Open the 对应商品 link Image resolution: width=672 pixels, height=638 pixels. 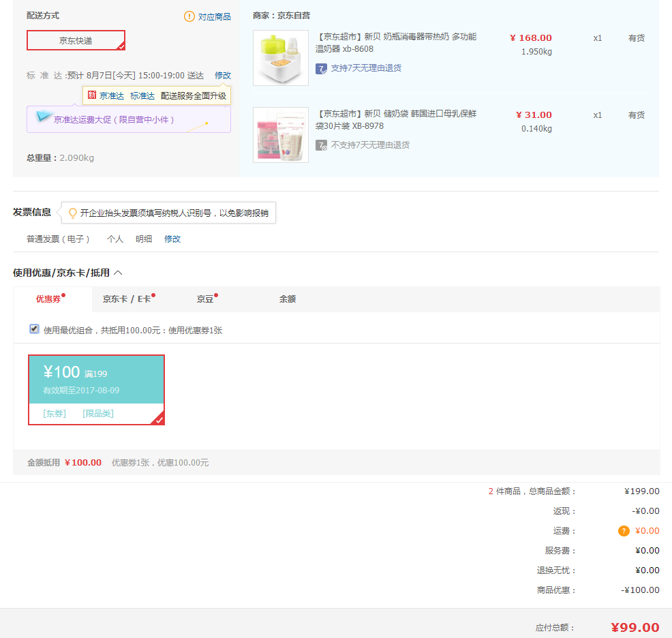[x=214, y=17]
